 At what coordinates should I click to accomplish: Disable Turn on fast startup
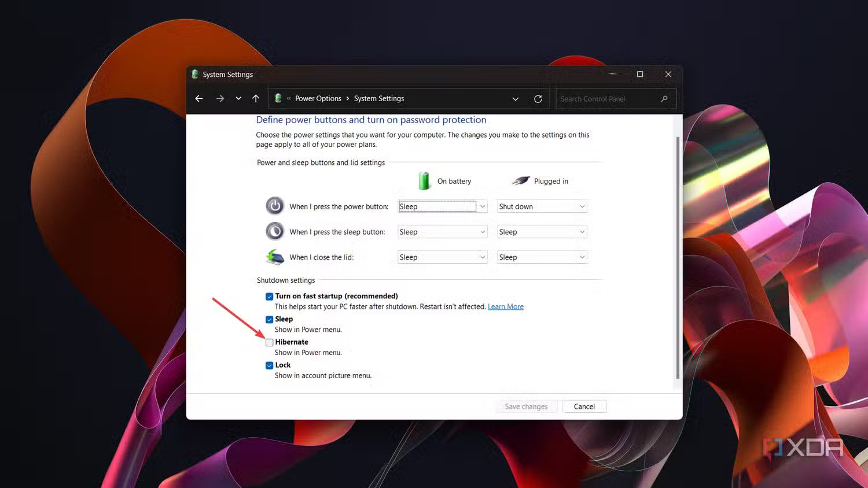(269, 296)
